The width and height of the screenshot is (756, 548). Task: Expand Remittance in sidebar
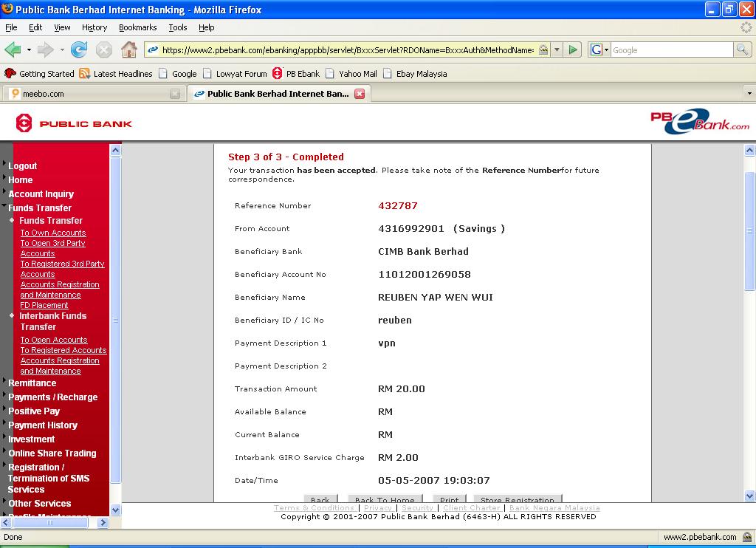pyautogui.click(x=32, y=383)
